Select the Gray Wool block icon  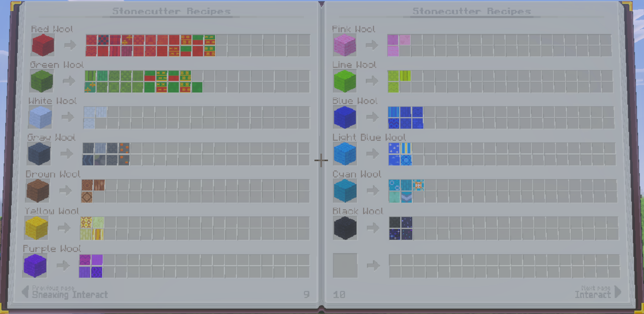tap(39, 154)
